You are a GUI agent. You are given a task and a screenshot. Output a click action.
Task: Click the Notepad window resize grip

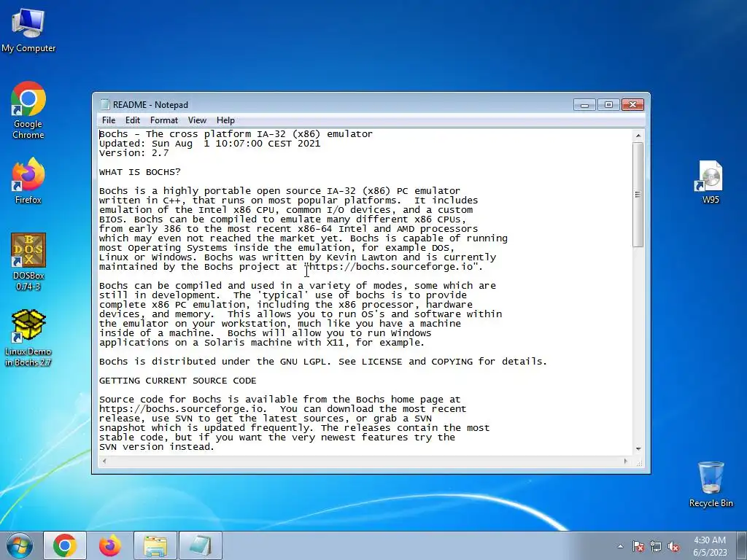pos(639,462)
